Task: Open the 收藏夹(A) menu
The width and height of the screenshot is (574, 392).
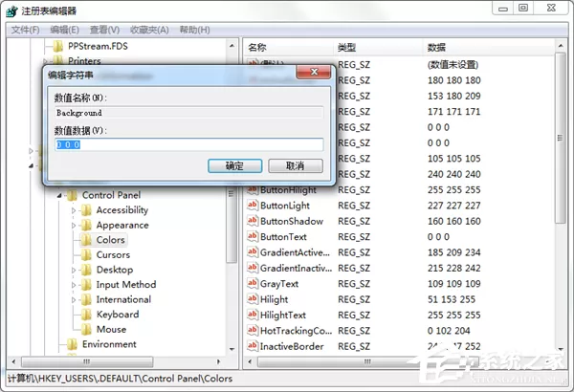Action: [x=149, y=30]
